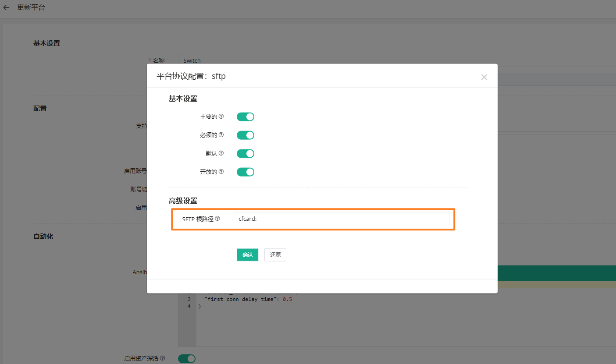Open the help tooltip icon next to 主要的

(221, 117)
